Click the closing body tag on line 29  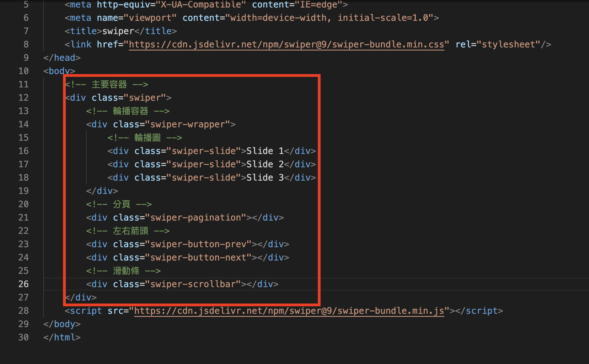tap(62, 324)
